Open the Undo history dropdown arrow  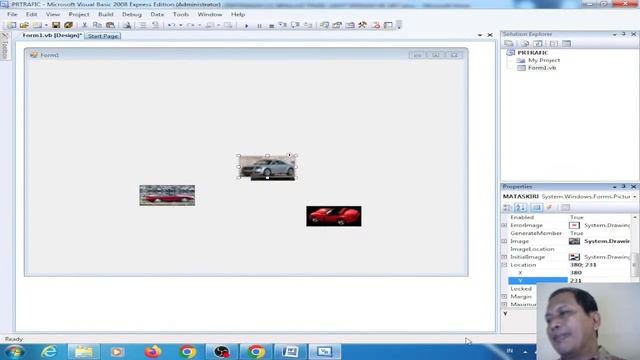point(181,25)
